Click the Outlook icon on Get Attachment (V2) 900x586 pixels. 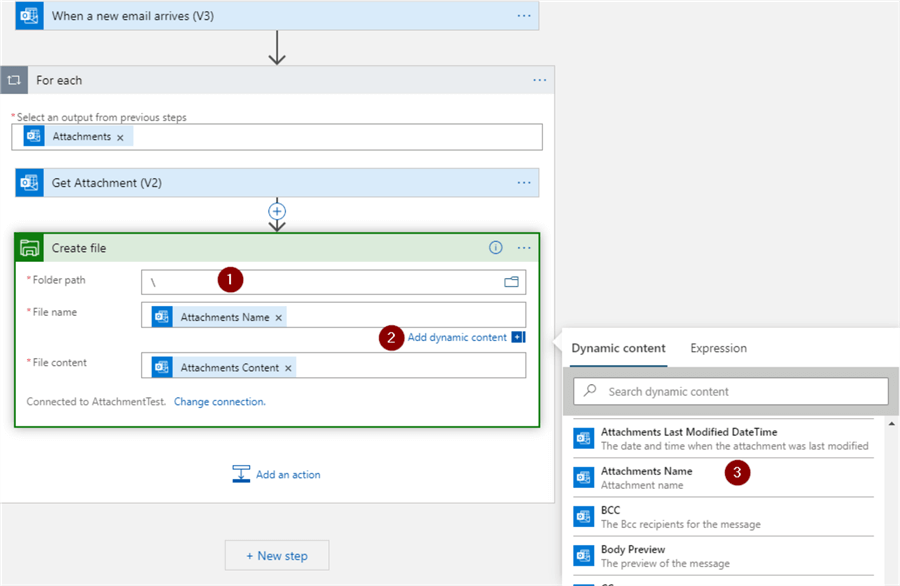(30, 183)
